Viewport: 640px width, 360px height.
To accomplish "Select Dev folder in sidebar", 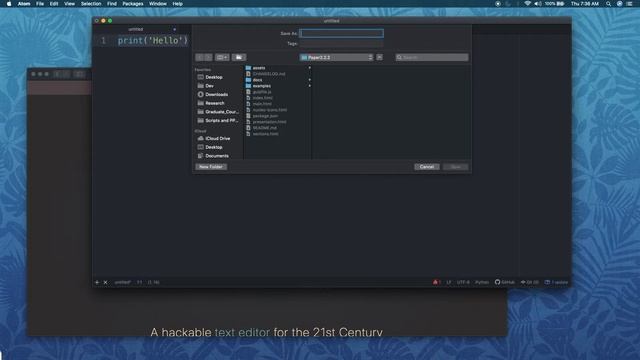I will click(x=209, y=86).
